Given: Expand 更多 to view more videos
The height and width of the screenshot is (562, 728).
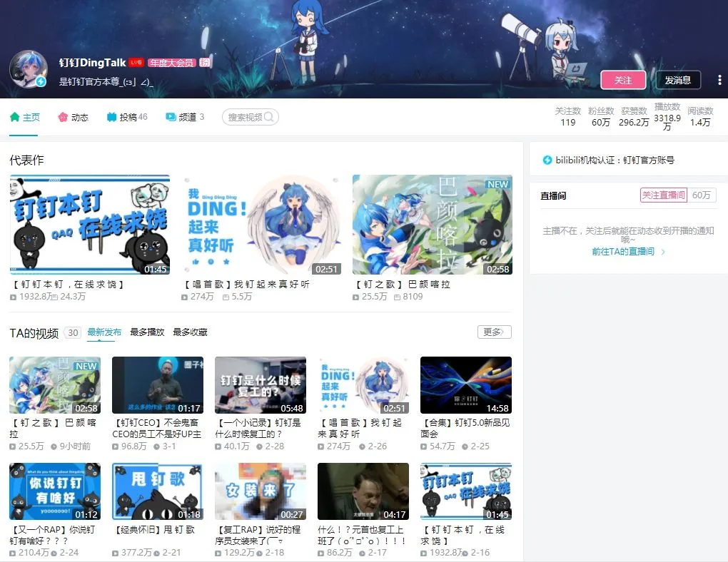Looking at the screenshot, I should click(x=495, y=332).
